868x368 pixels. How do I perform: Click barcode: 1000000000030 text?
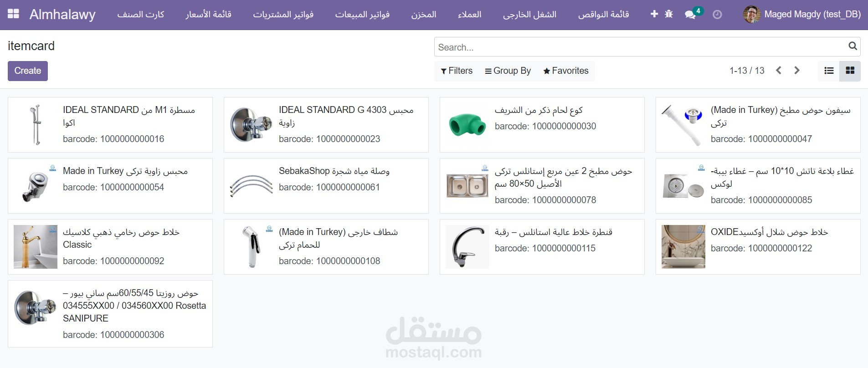point(545,126)
